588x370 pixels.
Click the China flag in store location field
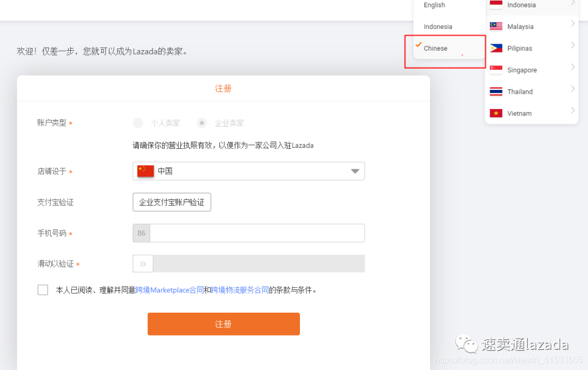[145, 171]
